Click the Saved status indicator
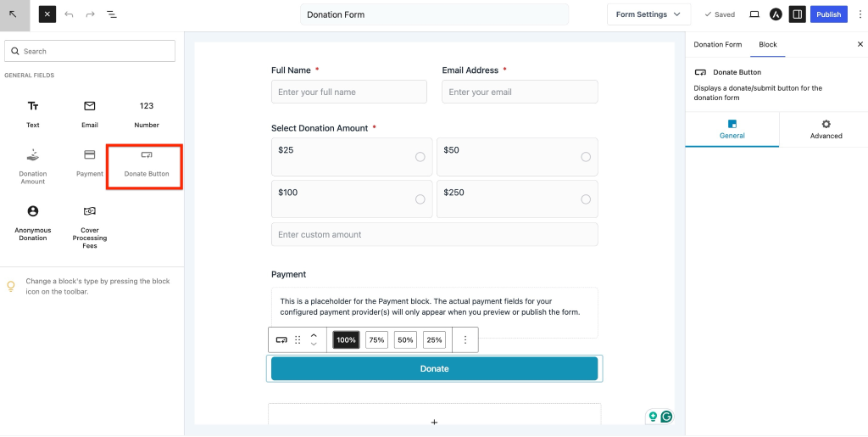The width and height of the screenshot is (868, 437). point(720,14)
